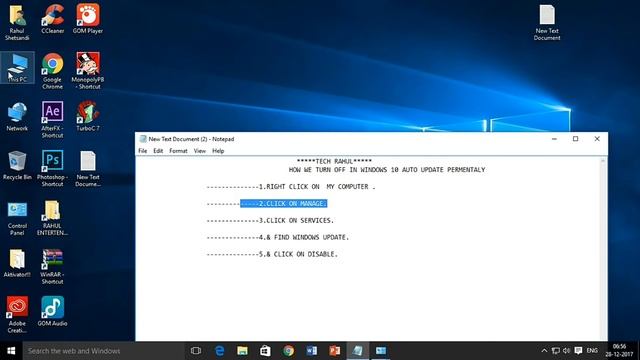Select the TurboC 7 desktop icon
640x360 pixels.
click(88, 117)
